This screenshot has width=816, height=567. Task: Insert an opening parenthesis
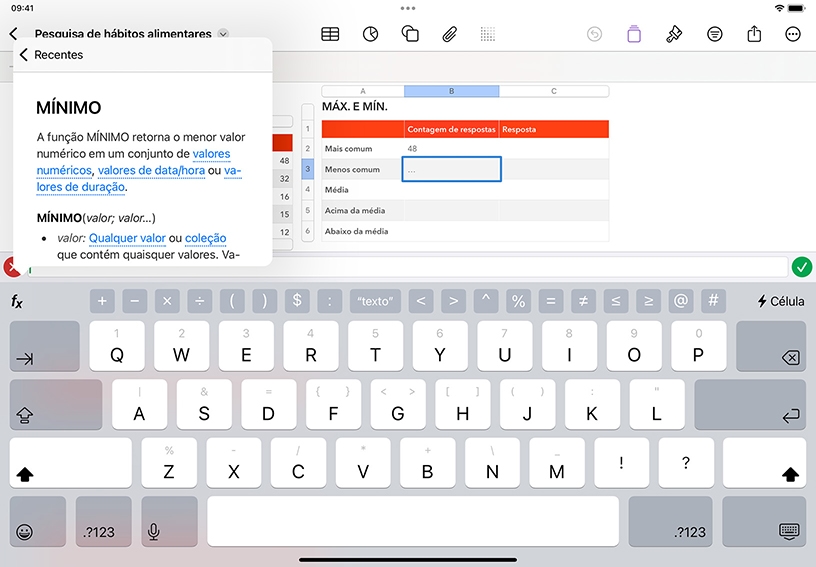coord(232,301)
